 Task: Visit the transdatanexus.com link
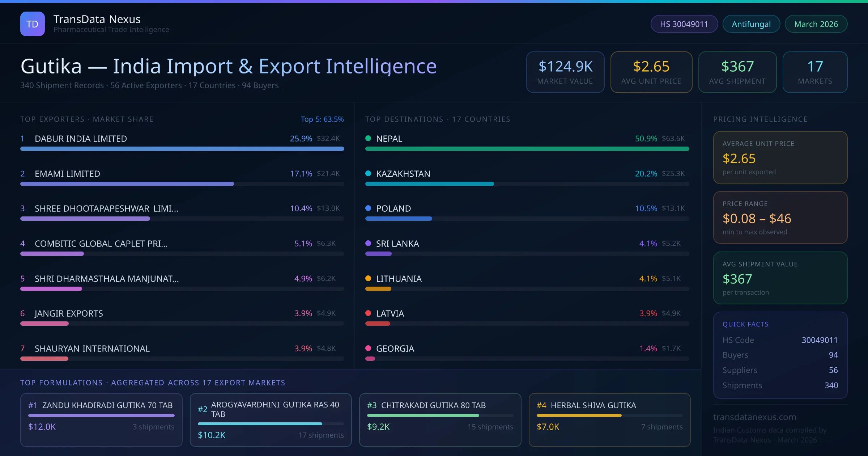click(754, 417)
